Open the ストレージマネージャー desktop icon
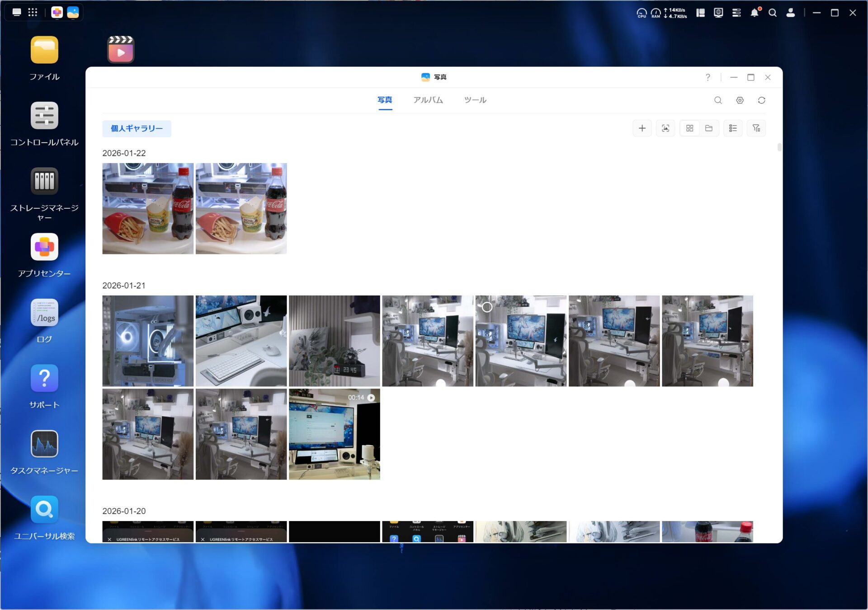 (x=44, y=181)
